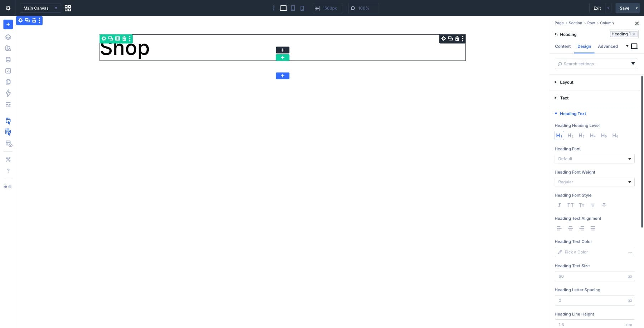644x328 pixels.
Task: Switch to phone view icon in top bar
Action: click(x=302, y=8)
